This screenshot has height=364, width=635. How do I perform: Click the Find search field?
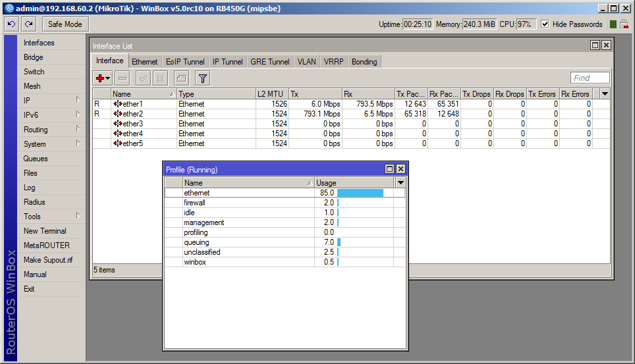pos(590,78)
